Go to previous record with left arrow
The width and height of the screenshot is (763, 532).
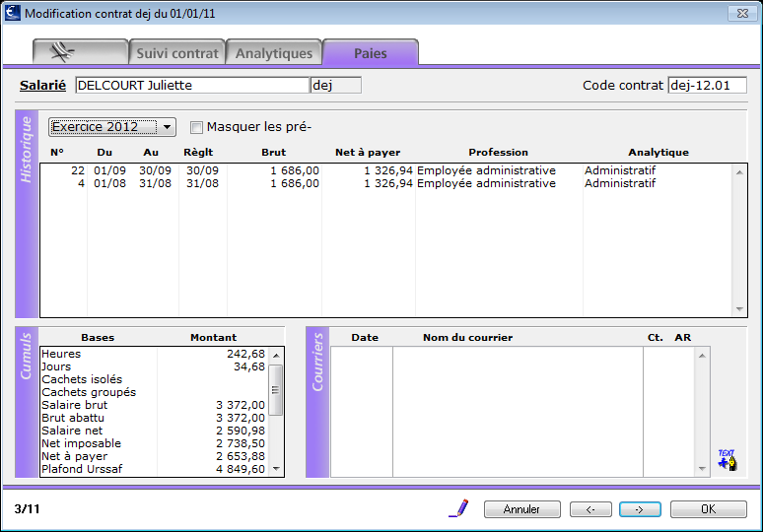[590, 509]
